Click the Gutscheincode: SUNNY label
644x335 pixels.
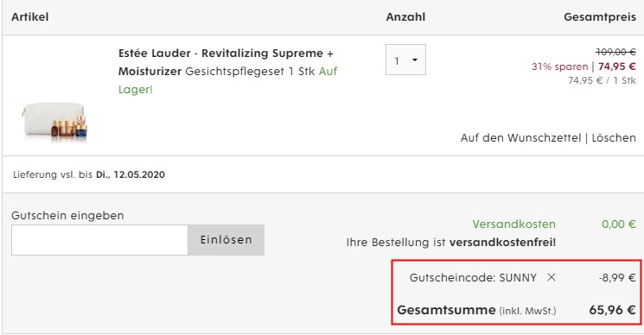click(473, 278)
